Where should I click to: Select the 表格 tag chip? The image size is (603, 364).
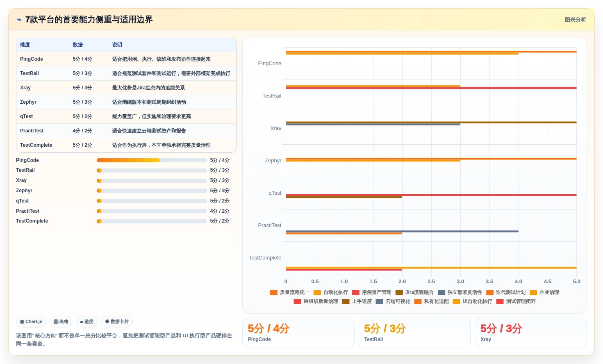point(61,322)
